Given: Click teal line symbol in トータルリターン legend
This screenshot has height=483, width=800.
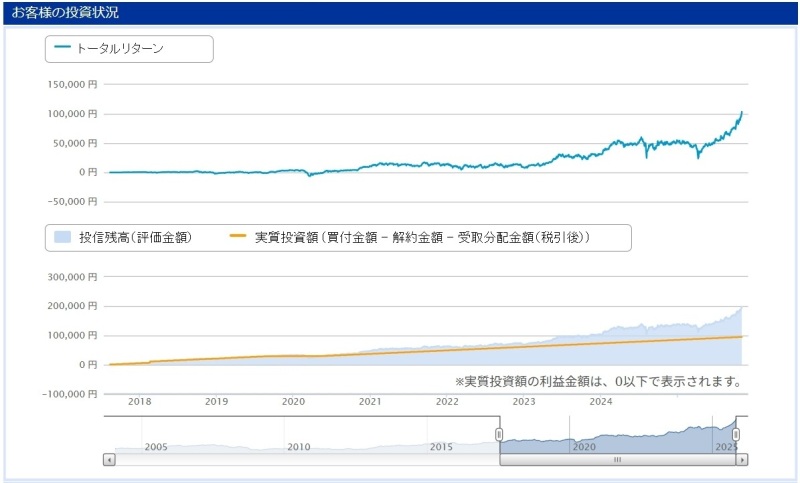Looking at the screenshot, I should (63, 48).
